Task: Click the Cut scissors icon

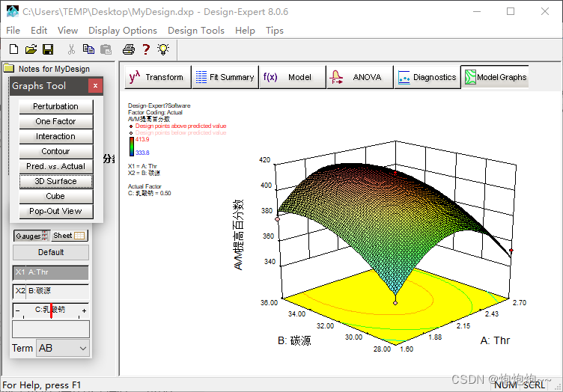Action: coord(71,49)
